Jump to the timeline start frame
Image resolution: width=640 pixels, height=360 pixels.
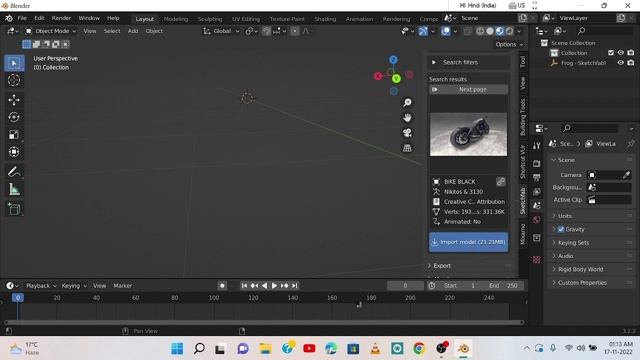click(244, 286)
